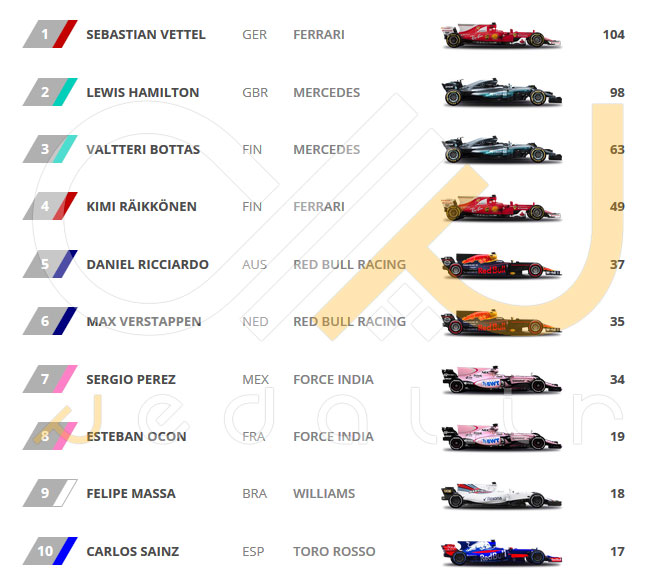Click Sebastian Vettel's Ferrari car image
651x579 pixels.
501,35
